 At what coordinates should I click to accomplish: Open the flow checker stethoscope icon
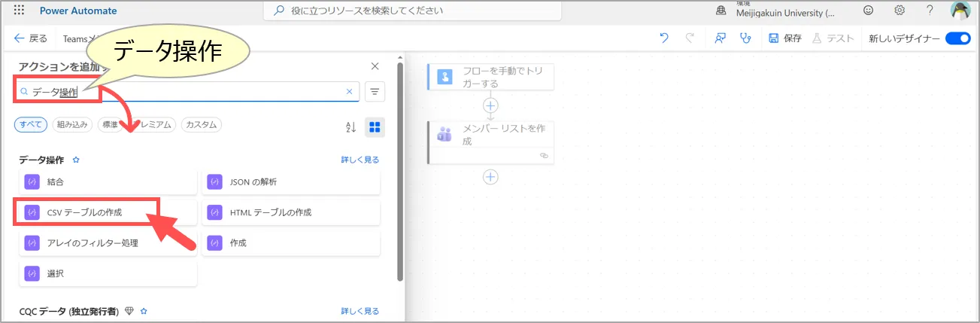pos(745,38)
